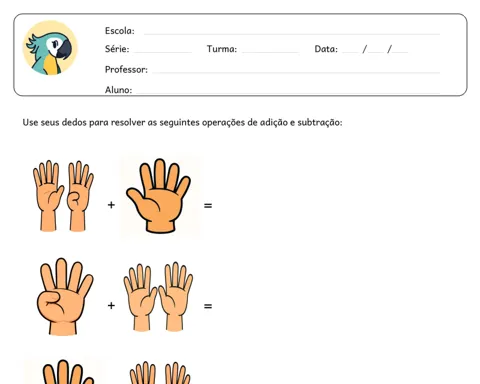
Task: Click the Data day blank
Action: [x=350, y=51]
